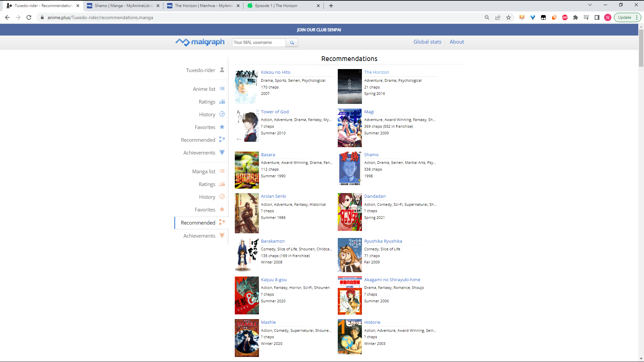Open browser zoom magnifier icon in address bar
Image resolution: width=644 pixels, height=362 pixels.
(x=487, y=17)
